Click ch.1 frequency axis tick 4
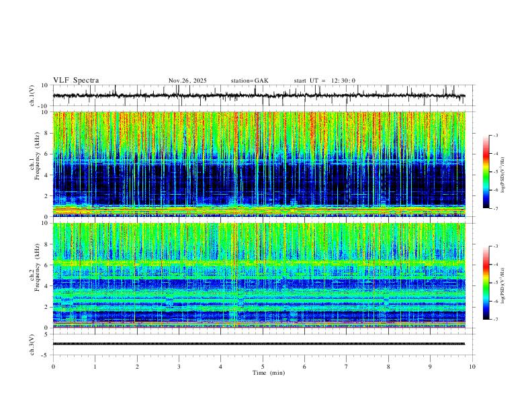Screen dimensions: 532x411 47,175
